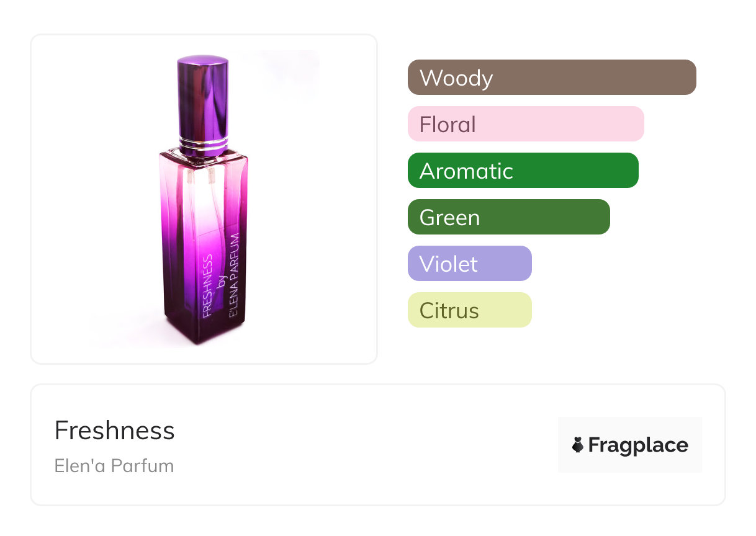Open the Freshness perfume title
Viewport: 756px width, 536px height.
(115, 431)
